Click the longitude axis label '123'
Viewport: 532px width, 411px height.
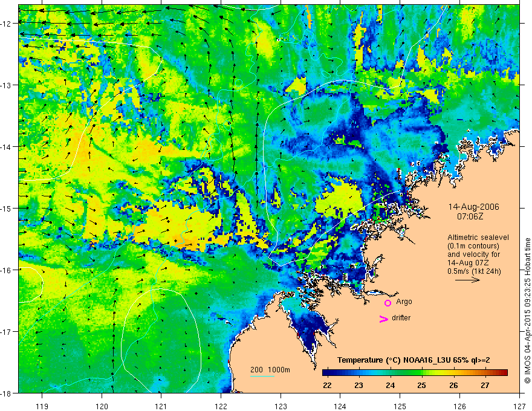coord(281,406)
